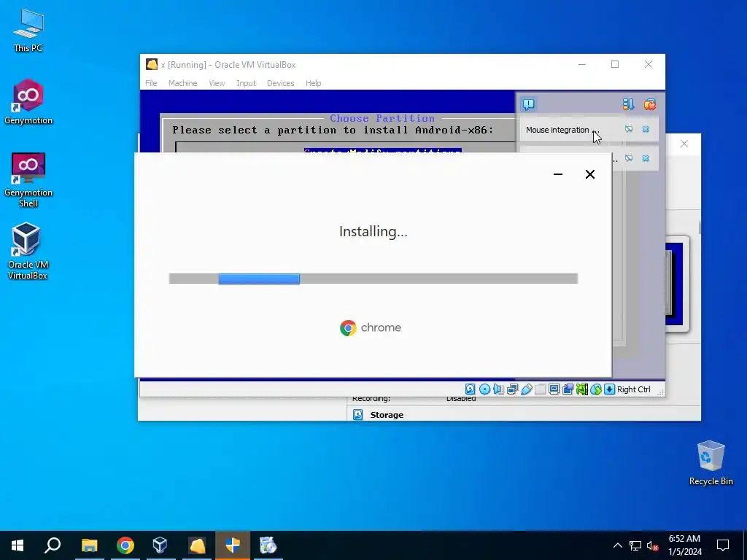
Task: Click the Choose Partition title in VM screen
Action: pyautogui.click(x=382, y=118)
